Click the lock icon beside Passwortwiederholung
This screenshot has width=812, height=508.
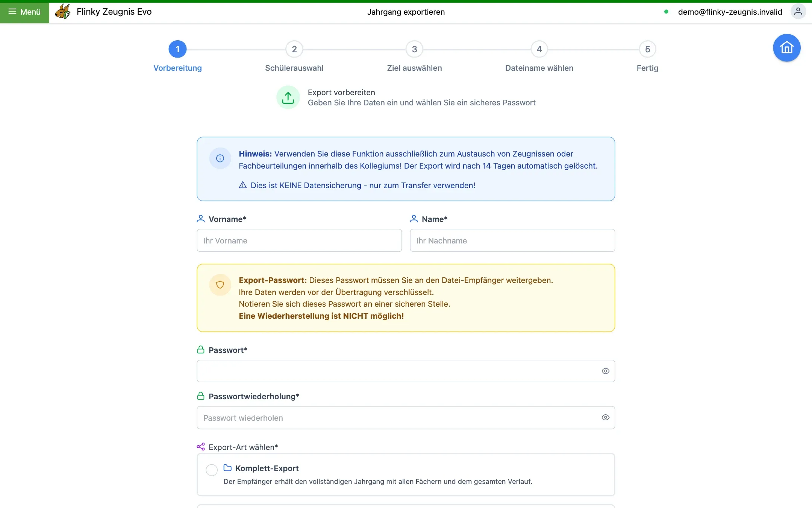pyautogui.click(x=201, y=396)
